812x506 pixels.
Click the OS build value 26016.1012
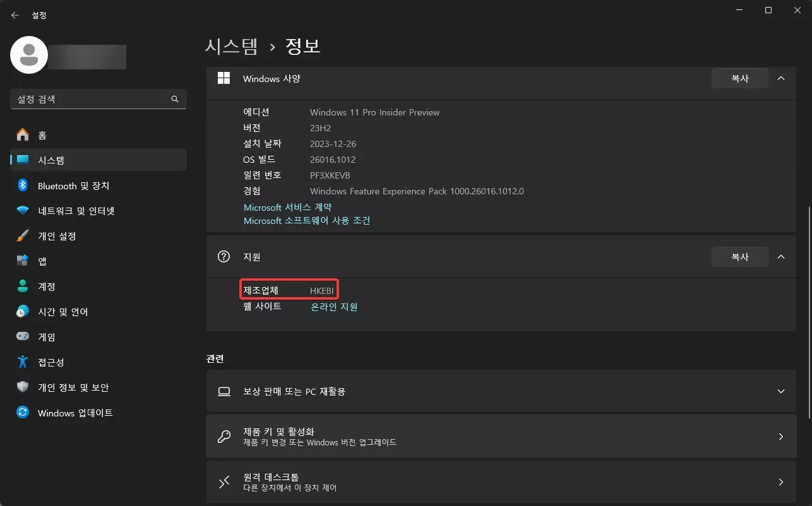click(334, 160)
